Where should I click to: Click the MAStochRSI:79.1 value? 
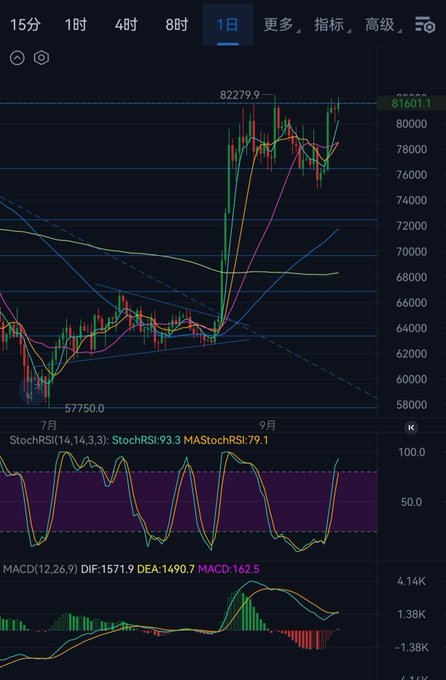coord(226,440)
